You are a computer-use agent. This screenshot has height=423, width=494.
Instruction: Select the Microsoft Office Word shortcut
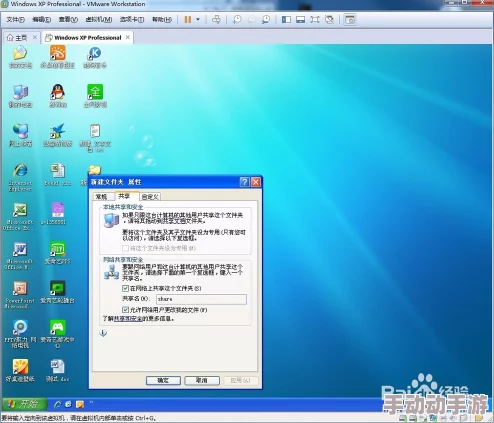pos(19,256)
